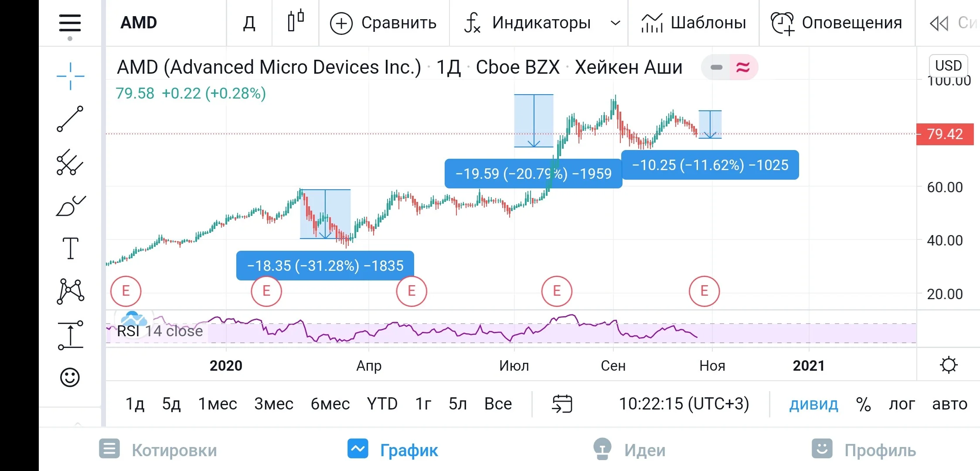The image size is (980, 471).
Task: Switch to the Котировки tab
Action: (158, 450)
